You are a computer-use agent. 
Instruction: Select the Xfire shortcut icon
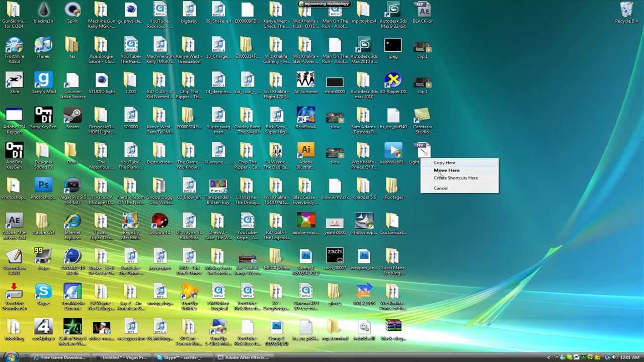(x=14, y=83)
